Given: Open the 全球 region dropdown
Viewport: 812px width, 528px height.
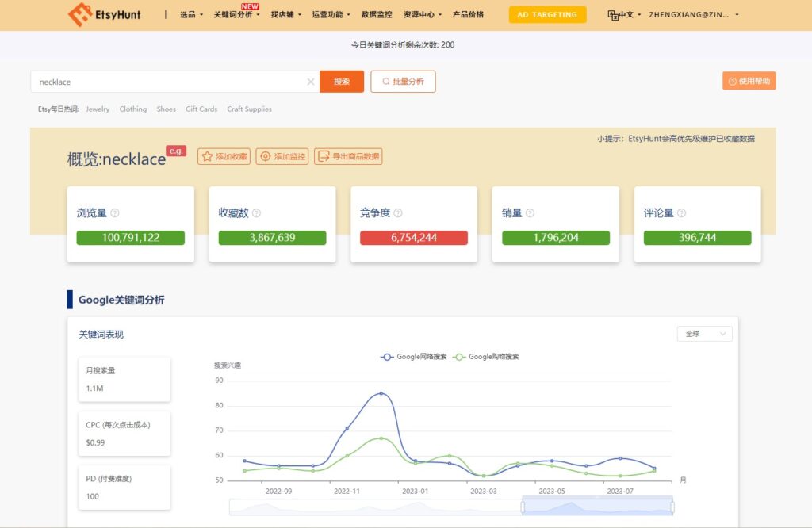Looking at the screenshot, I should pos(704,334).
